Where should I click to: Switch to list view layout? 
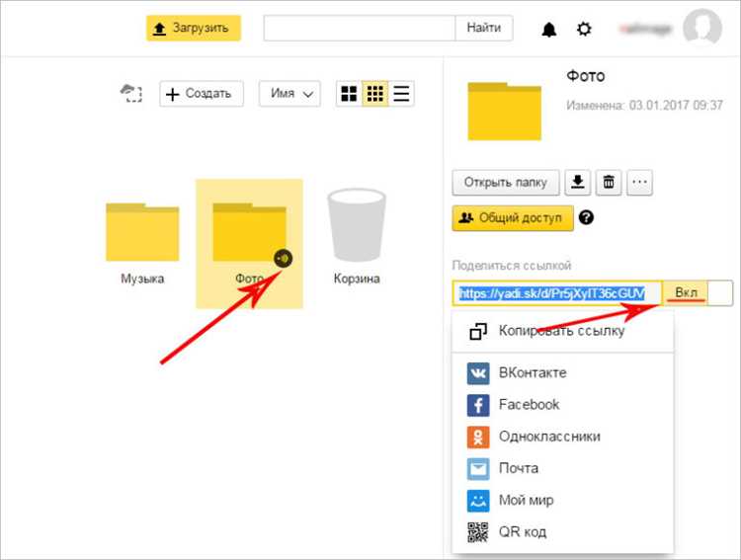point(401,94)
